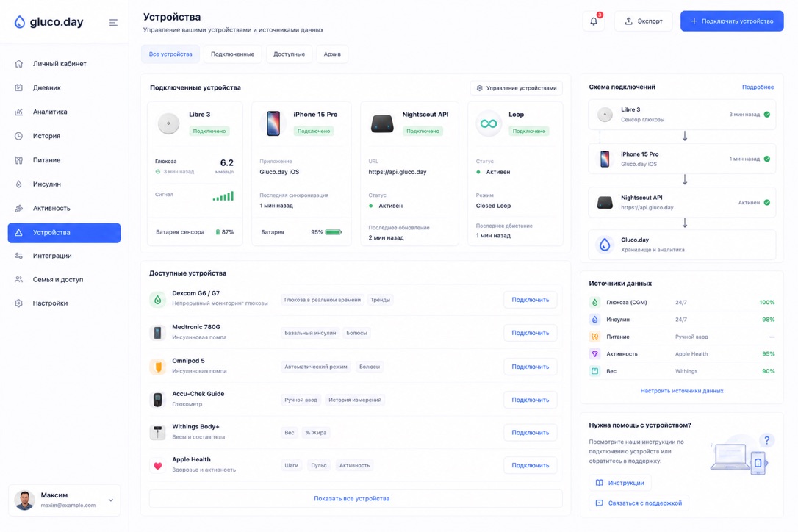Collapse sidebar with the hamburger icon

[x=113, y=22]
